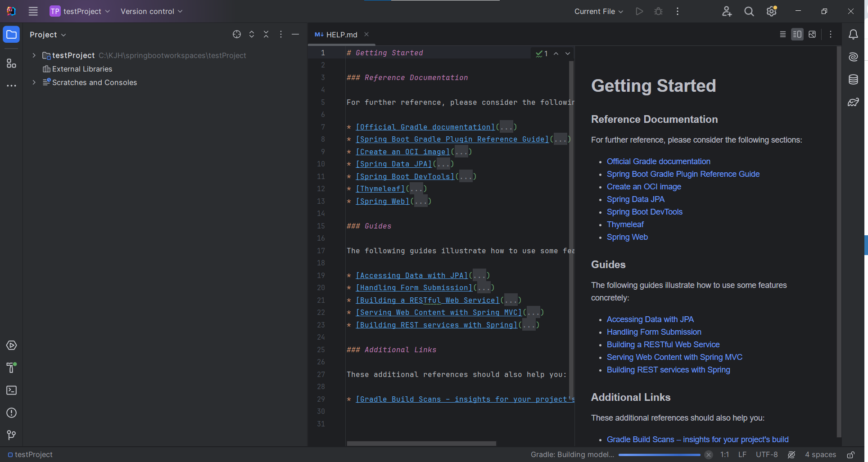Open Building REST services with Spring link

click(669, 370)
